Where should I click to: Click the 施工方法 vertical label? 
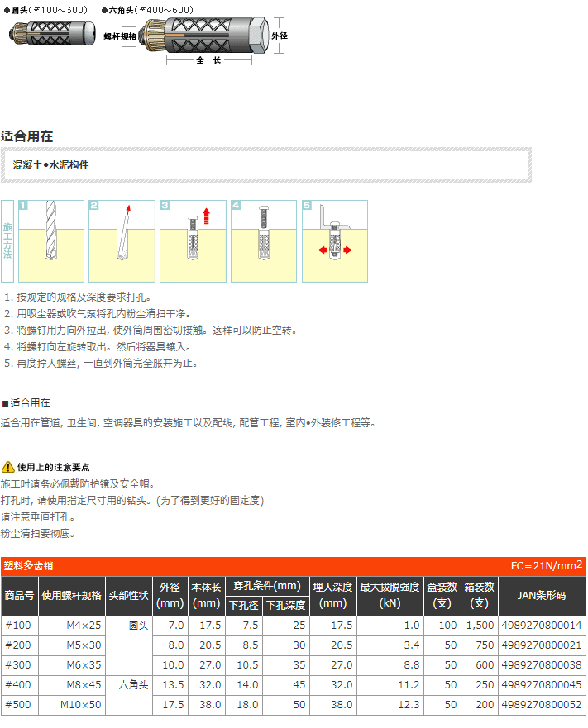(x=7, y=241)
